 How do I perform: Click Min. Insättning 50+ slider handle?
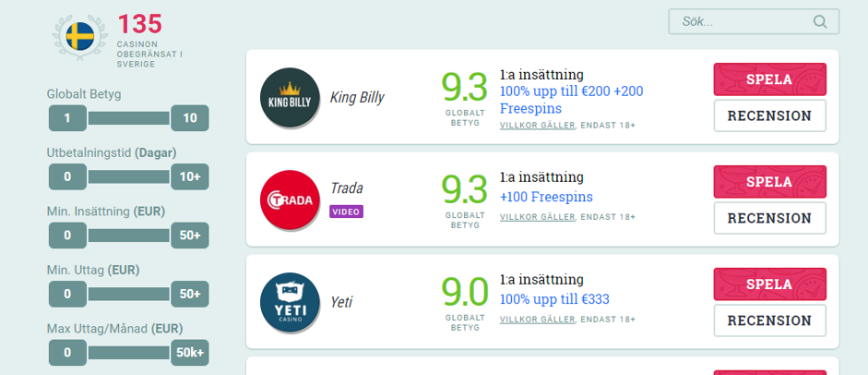tap(190, 236)
